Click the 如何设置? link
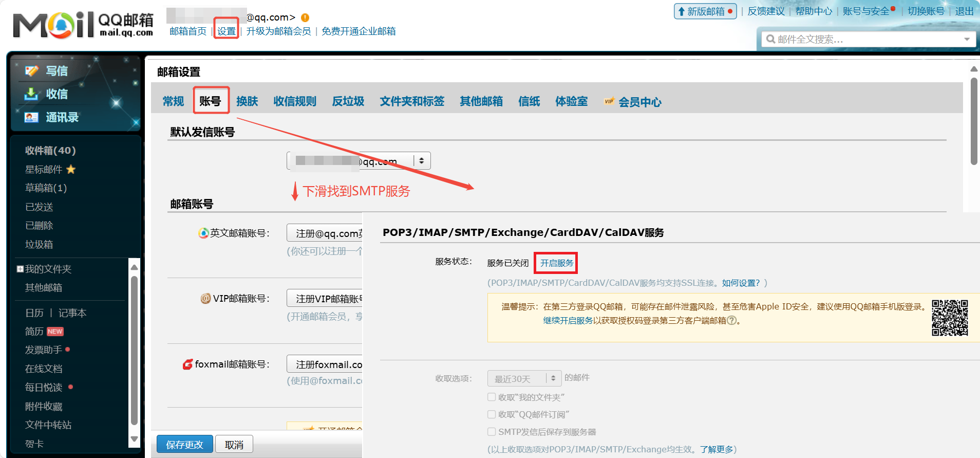This screenshot has height=458, width=980. coord(741,283)
